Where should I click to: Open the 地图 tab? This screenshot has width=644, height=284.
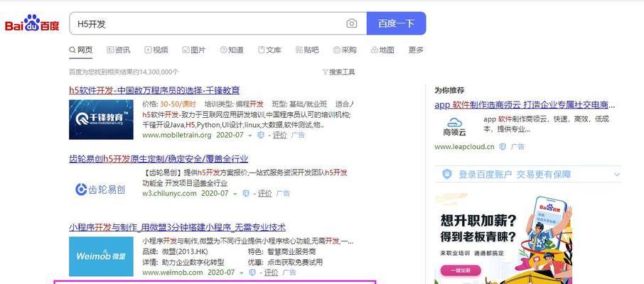click(x=382, y=50)
